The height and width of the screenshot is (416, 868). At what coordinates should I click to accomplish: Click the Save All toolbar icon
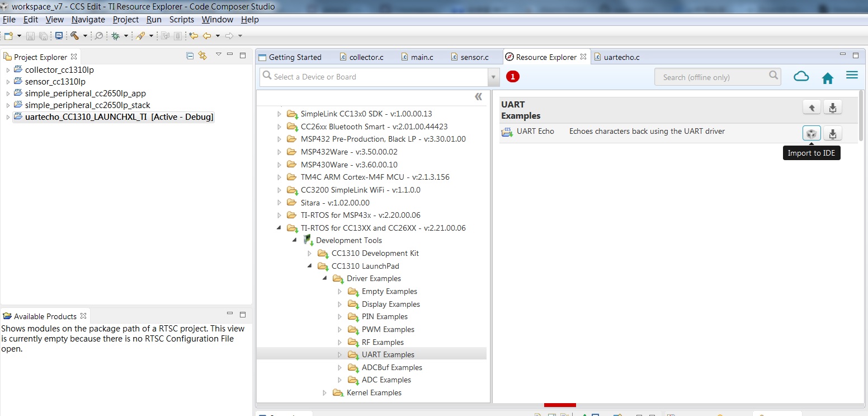pyautogui.click(x=44, y=35)
